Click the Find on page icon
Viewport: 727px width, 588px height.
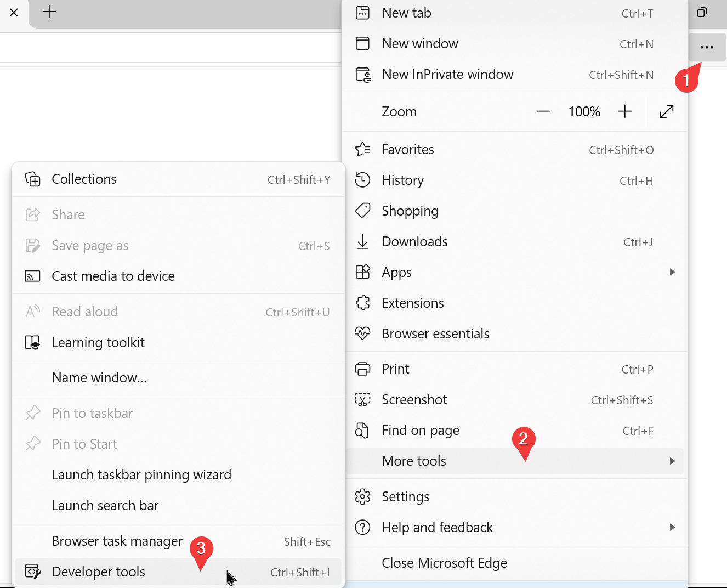[x=362, y=431]
